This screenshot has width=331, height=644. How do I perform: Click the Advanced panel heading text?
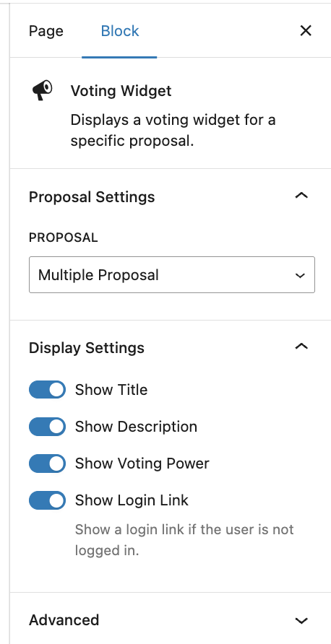(64, 619)
